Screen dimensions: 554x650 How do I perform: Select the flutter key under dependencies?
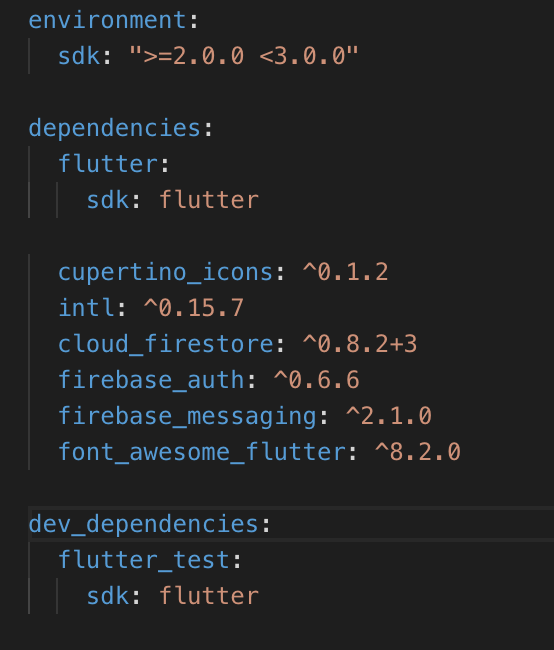tap(108, 164)
